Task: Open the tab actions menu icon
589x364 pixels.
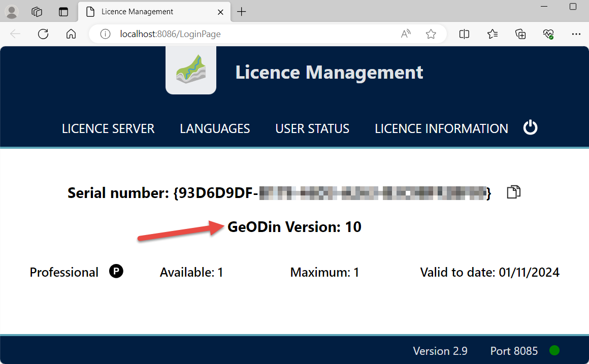Action: (x=63, y=12)
